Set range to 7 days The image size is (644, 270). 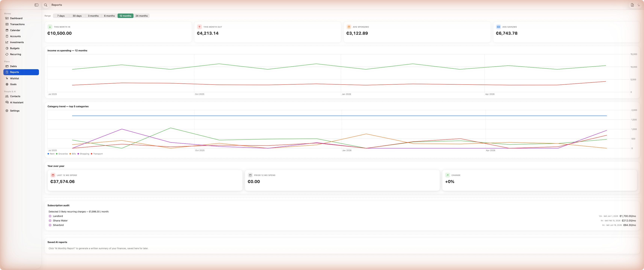click(61, 16)
